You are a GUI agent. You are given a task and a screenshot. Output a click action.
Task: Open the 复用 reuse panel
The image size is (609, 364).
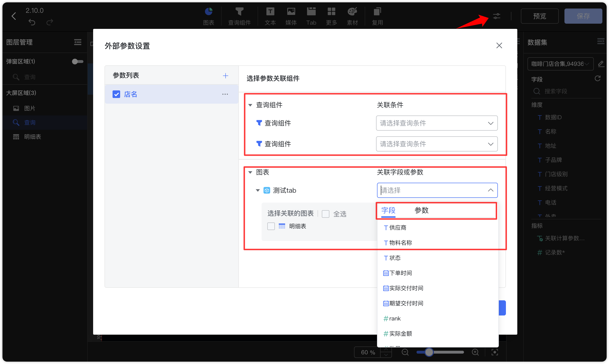tap(377, 15)
